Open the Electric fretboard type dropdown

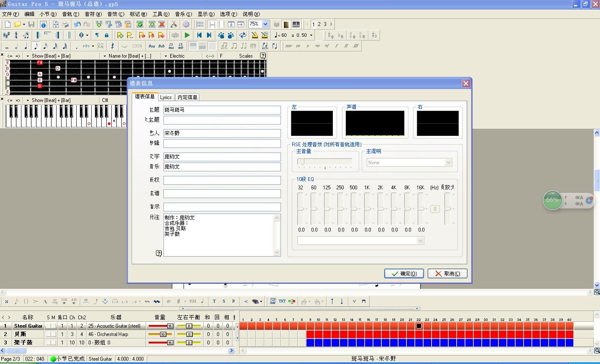tap(174, 56)
